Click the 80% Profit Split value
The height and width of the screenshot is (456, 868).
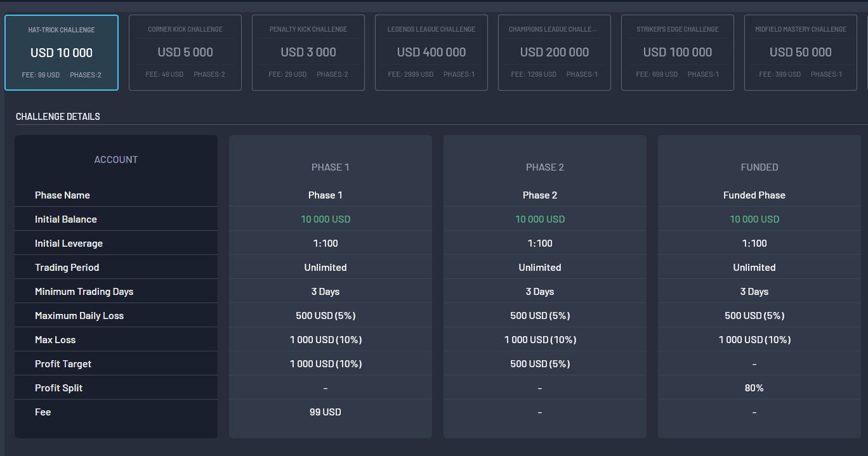754,388
